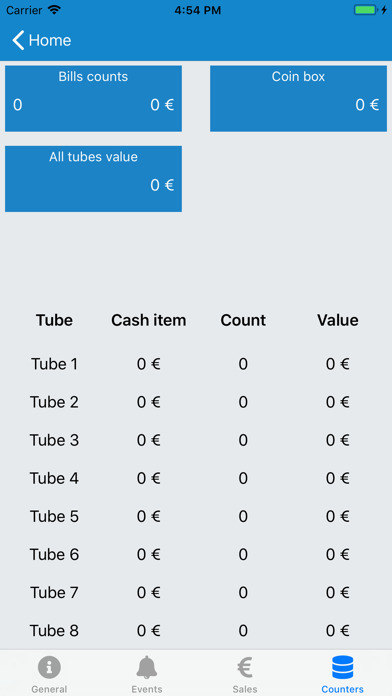
Task: Select the Tube 1 row
Action: click(196, 364)
